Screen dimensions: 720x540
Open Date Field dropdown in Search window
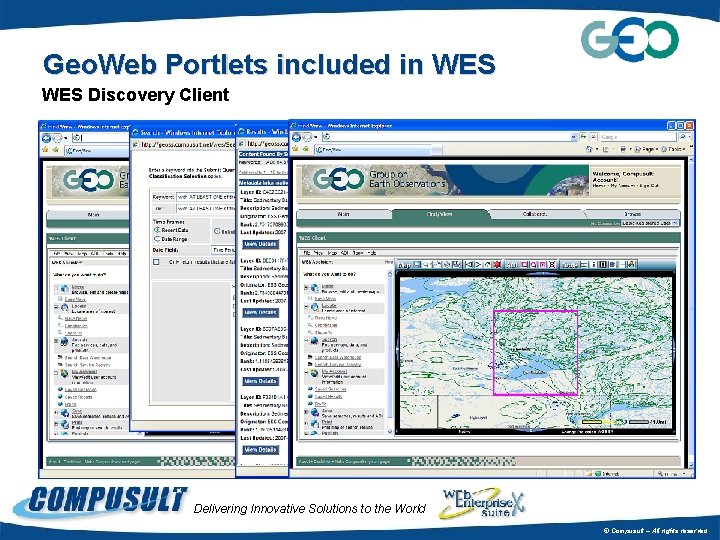[x=224, y=250]
